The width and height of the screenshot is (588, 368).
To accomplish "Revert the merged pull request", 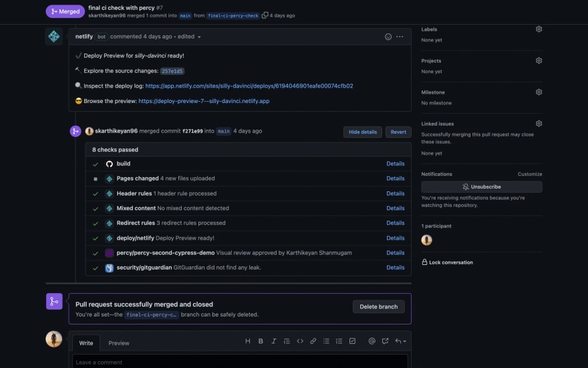I will (x=398, y=132).
